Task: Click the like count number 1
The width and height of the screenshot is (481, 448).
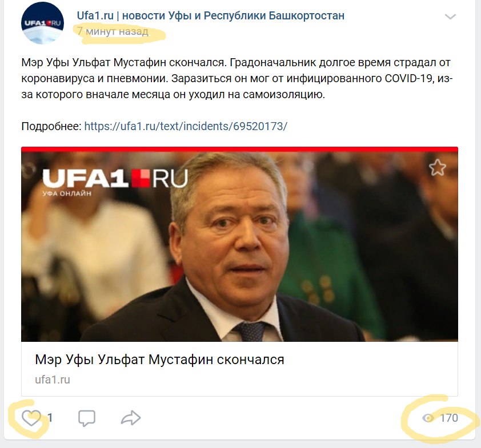Action: 50,418
